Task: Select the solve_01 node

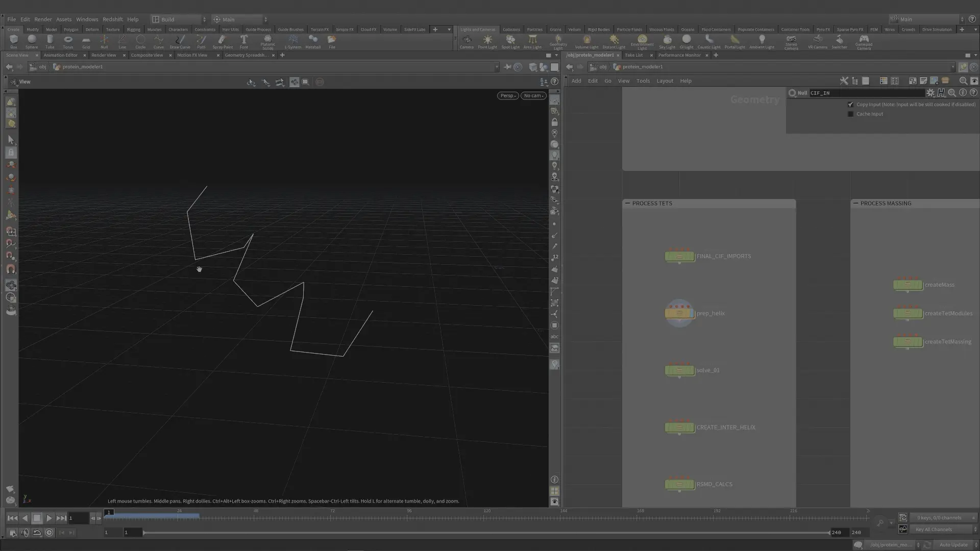Action: [x=679, y=370]
